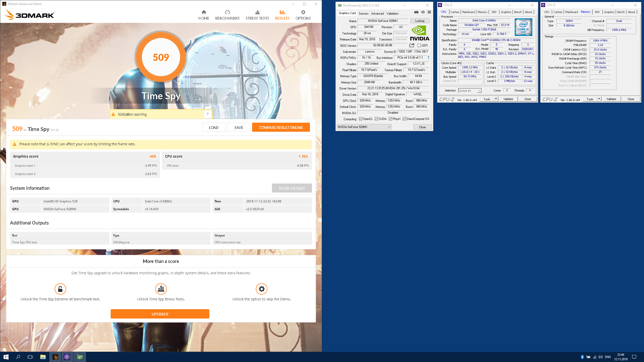The height and width of the screenshot is (362, 644).
Task: Click the GPU-Z refresh icon
Action: coord(423,12)
